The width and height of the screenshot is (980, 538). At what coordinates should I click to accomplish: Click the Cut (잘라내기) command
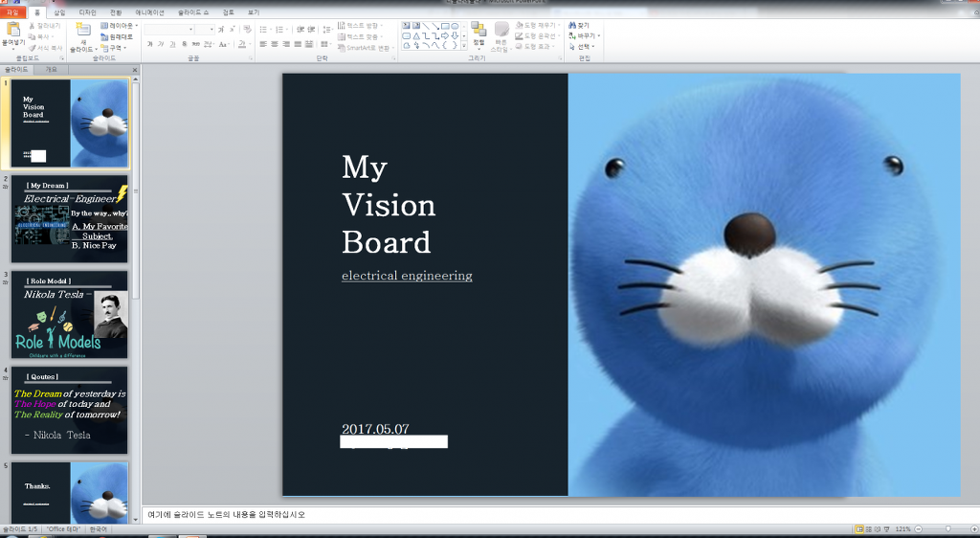pyautogui.click(x=44, y=26)
